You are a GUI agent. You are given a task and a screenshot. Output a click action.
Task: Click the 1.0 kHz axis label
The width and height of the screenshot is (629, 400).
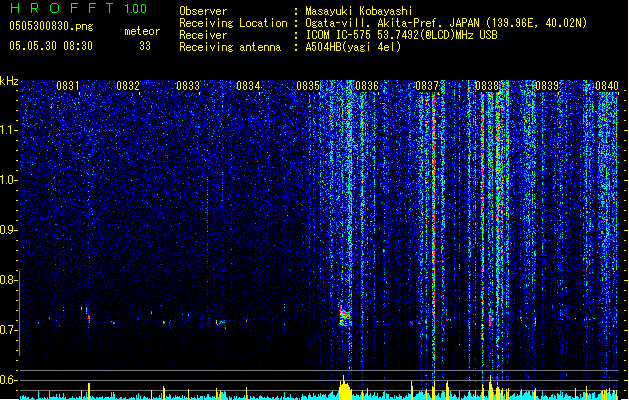pyautogui.click(x=9, y=180)
